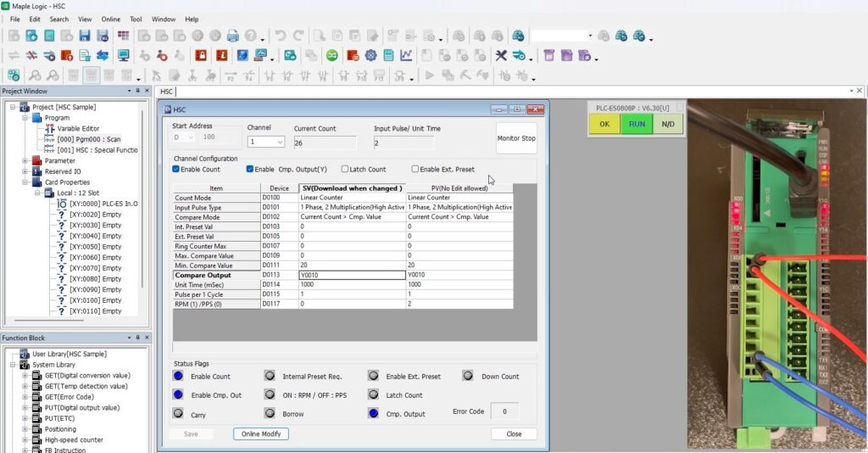Click the Cmp. Output status flag indicator

tap(374, 414)
